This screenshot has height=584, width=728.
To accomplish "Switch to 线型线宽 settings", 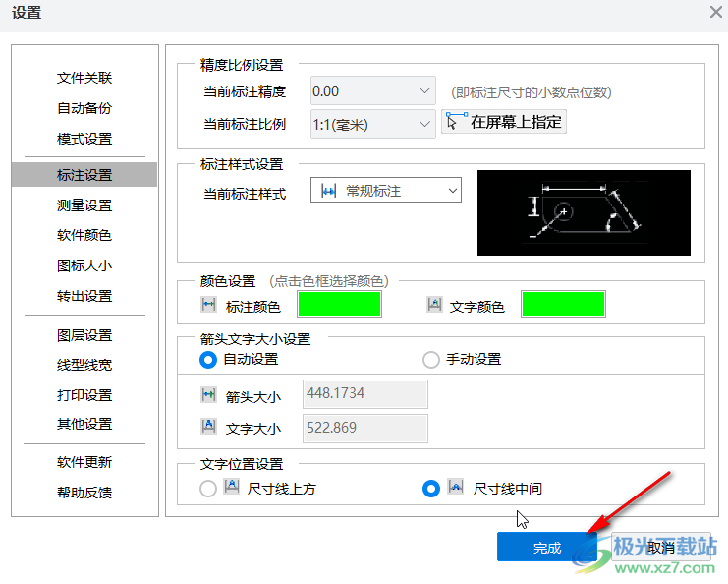I will pyautogui.click(x=84, y=365).
